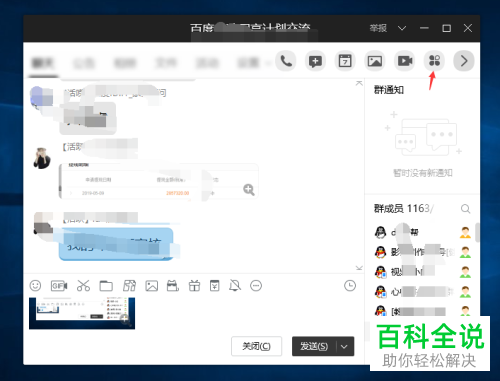
Task: Switch to the second blurred tab
Action: pos(84,63)
